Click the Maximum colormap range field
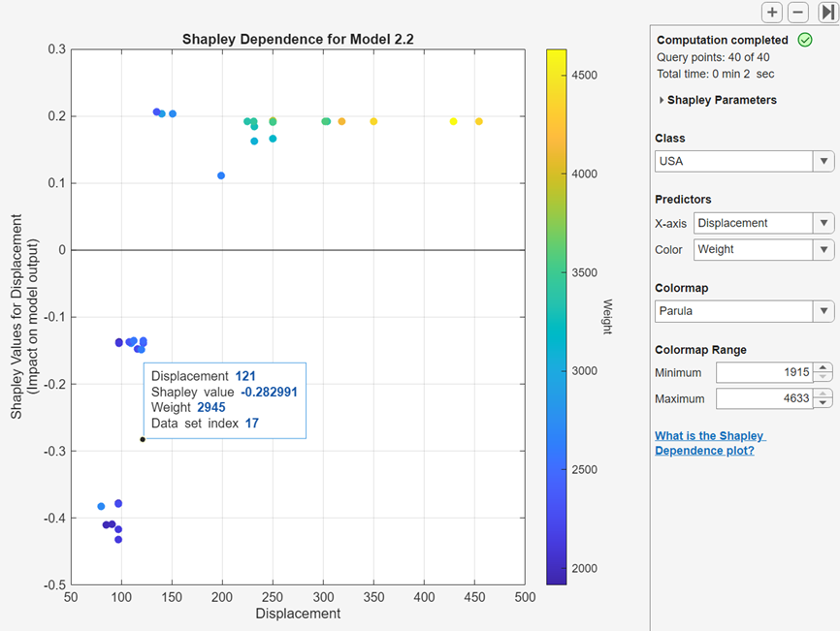Image resolution: width=840 pixels, height=631 pixels. coord(763,398)
